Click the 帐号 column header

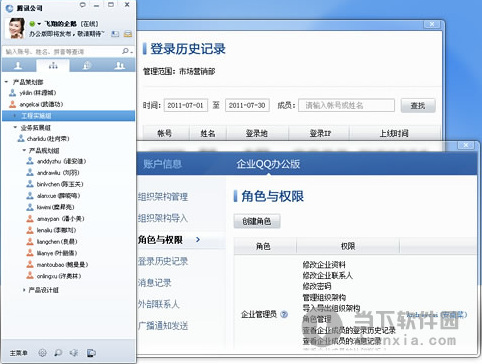165,133
